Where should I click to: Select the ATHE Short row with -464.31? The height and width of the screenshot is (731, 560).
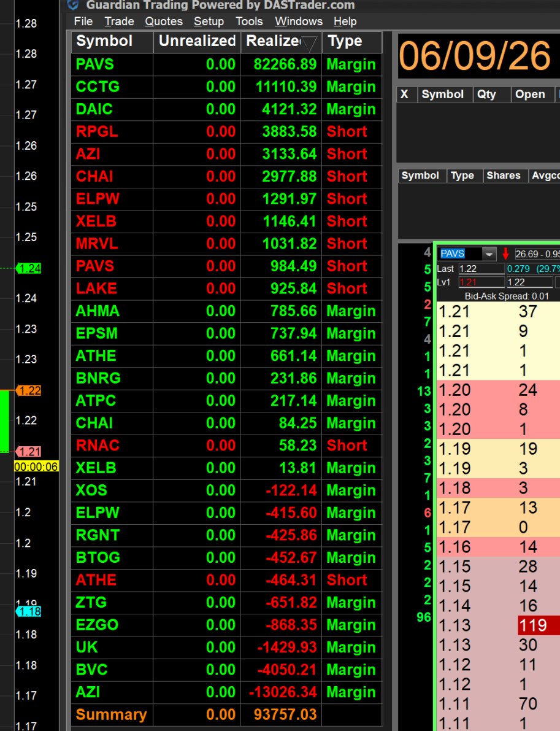tap(226, 579)
